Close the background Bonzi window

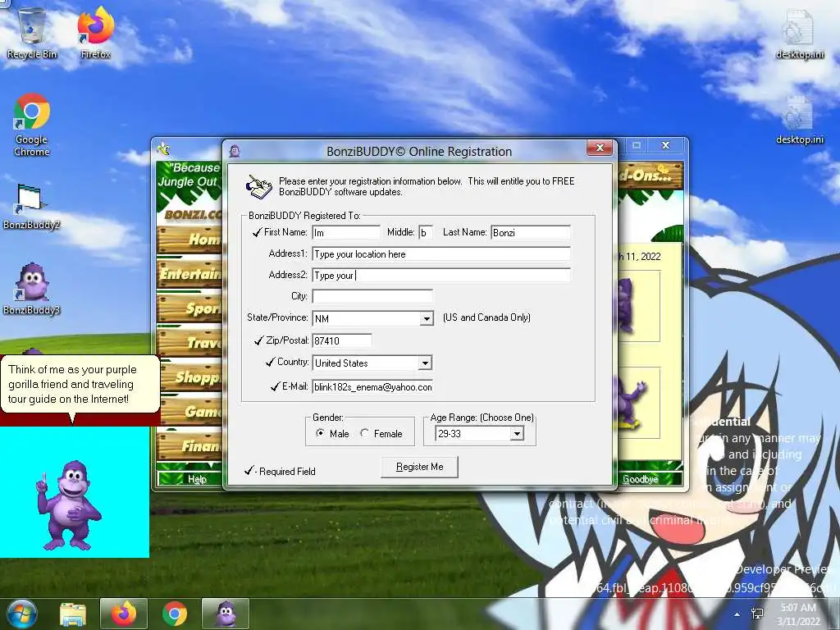tap(665, 145)
